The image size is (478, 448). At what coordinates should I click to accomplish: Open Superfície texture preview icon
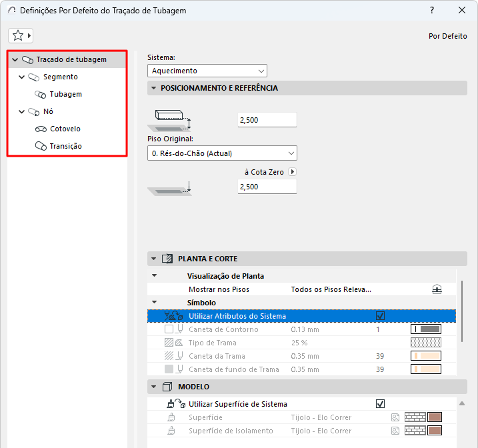395,417
